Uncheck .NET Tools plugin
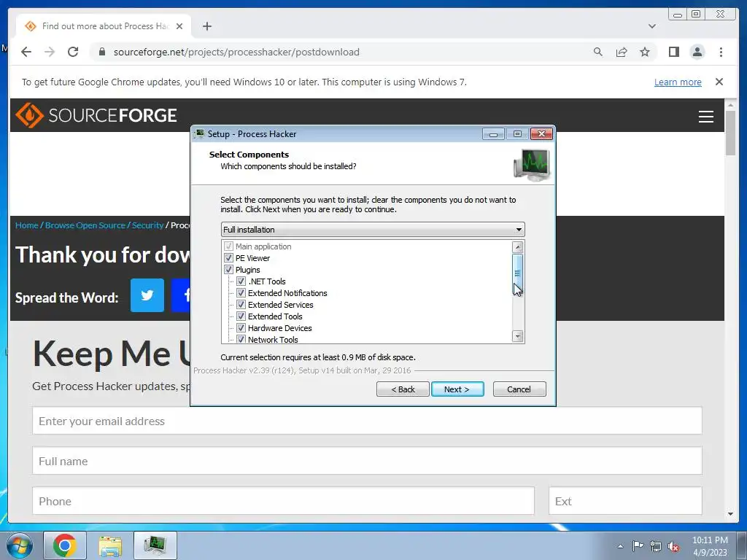 tap(241, 281)
